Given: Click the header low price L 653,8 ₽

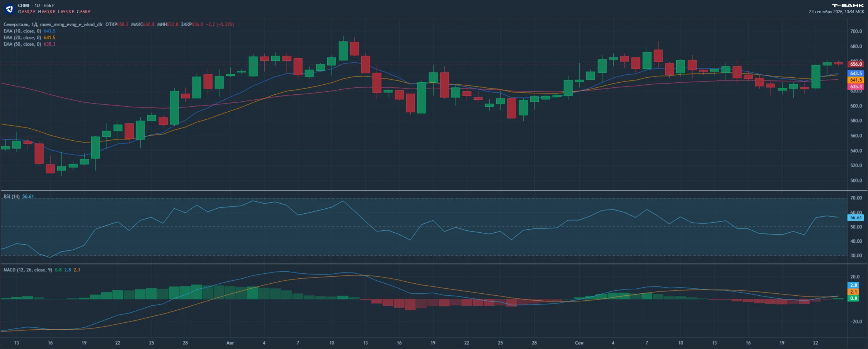Looking at the screenshot, I should [66, 12].
